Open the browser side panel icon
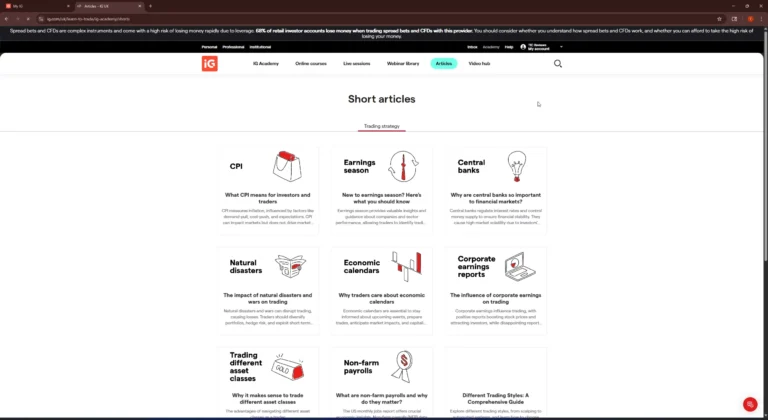This screenshot has width=768, height=420. pos(734,19)
